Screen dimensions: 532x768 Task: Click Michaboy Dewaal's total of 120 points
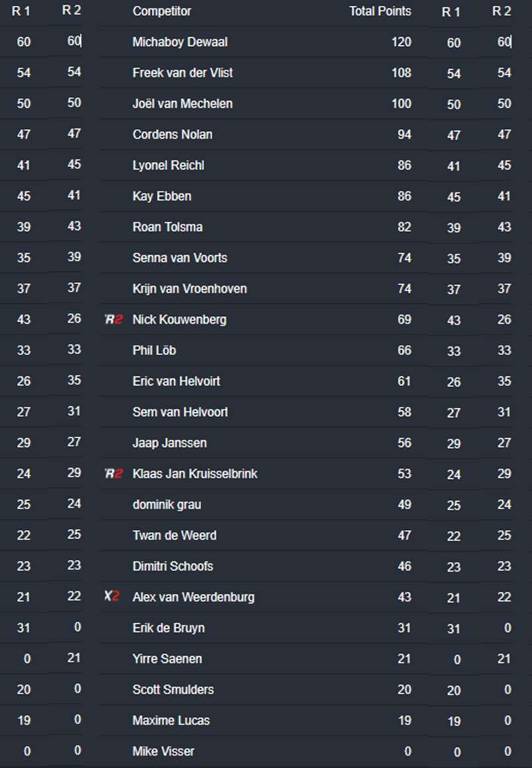point(401,42)
